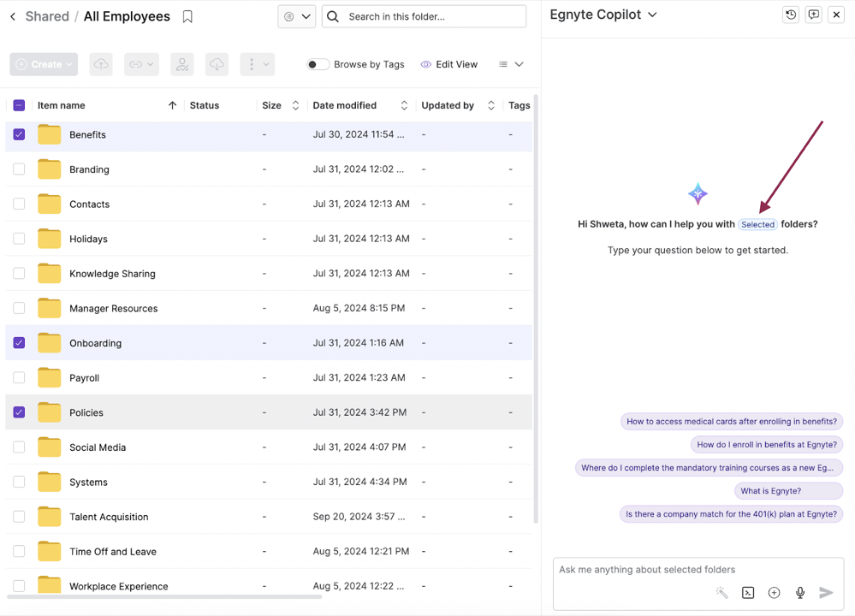Click 'Sep 20, 2024 3:57' date cell
The height and width of the screenshot is (616, 855).
coord(359,516)
